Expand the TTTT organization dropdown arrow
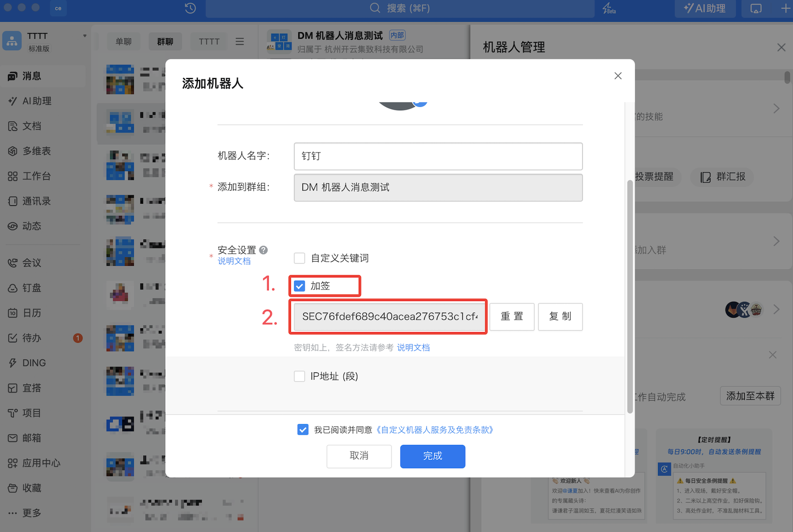Image resolution: width=793 pixels, height=532 pixels. pyautogui.click(x=85, y=36)
